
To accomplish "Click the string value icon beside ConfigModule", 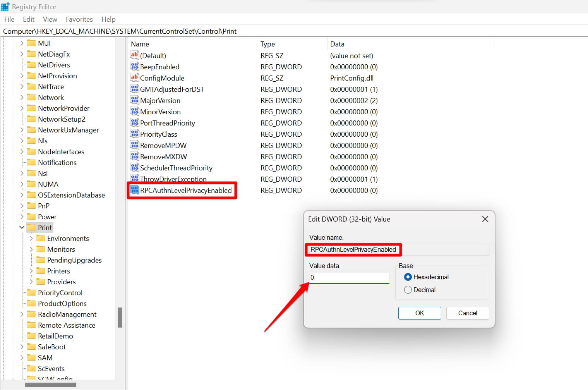I will point(134,78).
